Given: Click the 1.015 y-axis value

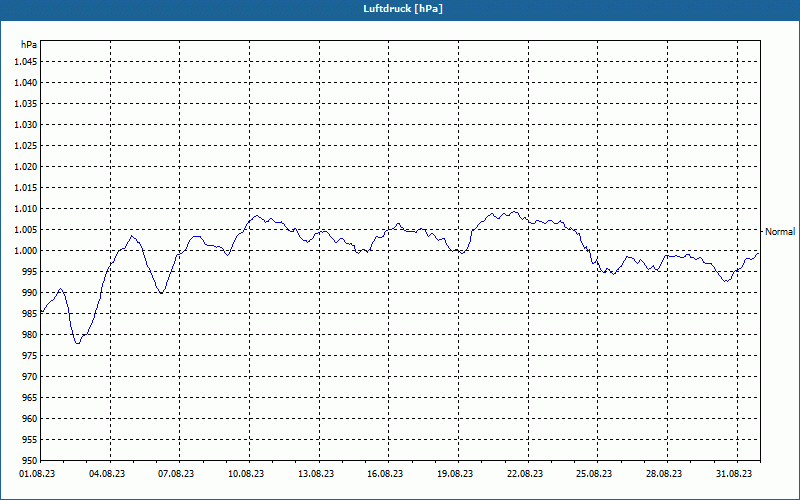Looking at the screenshot, I should 26,188.
